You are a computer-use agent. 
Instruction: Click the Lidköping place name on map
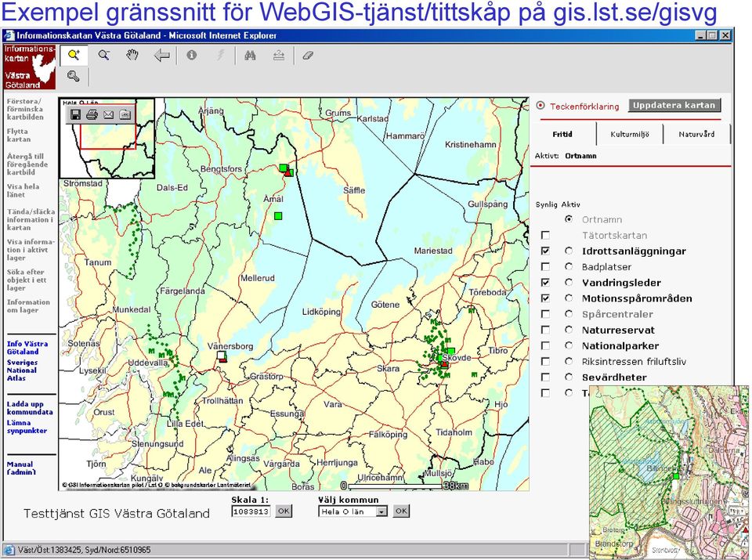pos(321,313)
